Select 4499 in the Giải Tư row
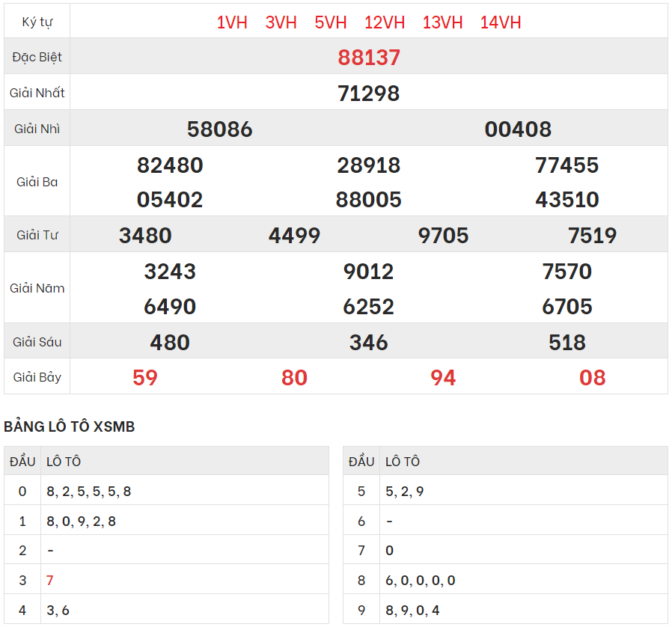The width and height of the screenshot is (672, 627). 294,236
